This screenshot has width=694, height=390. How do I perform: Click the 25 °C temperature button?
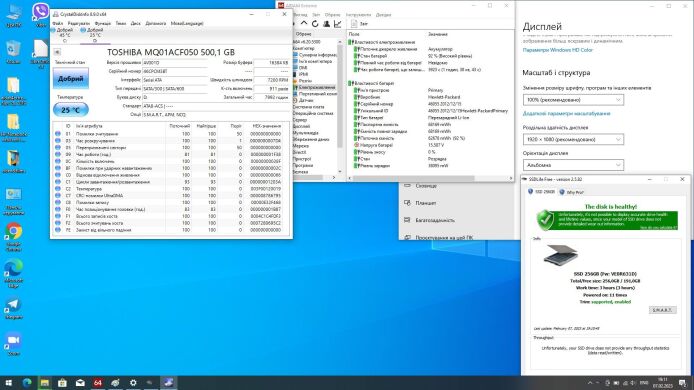tap(71, 110)
